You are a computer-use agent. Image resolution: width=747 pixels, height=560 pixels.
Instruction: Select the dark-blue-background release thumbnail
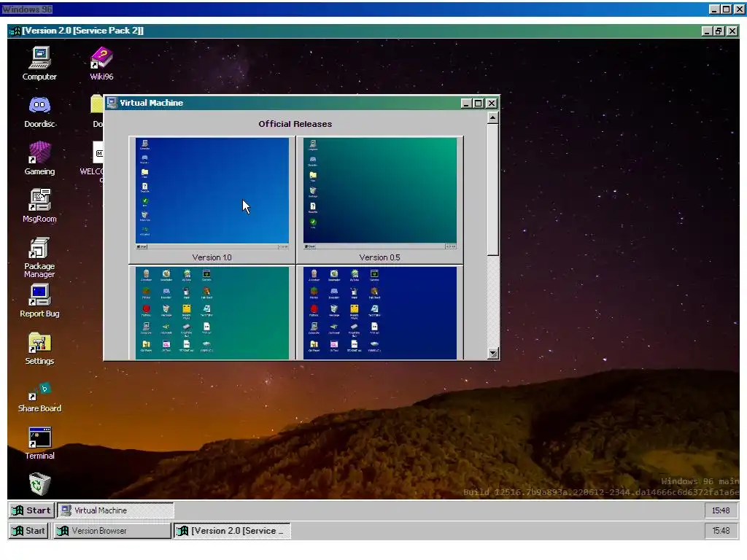click(x=379, y=313)
